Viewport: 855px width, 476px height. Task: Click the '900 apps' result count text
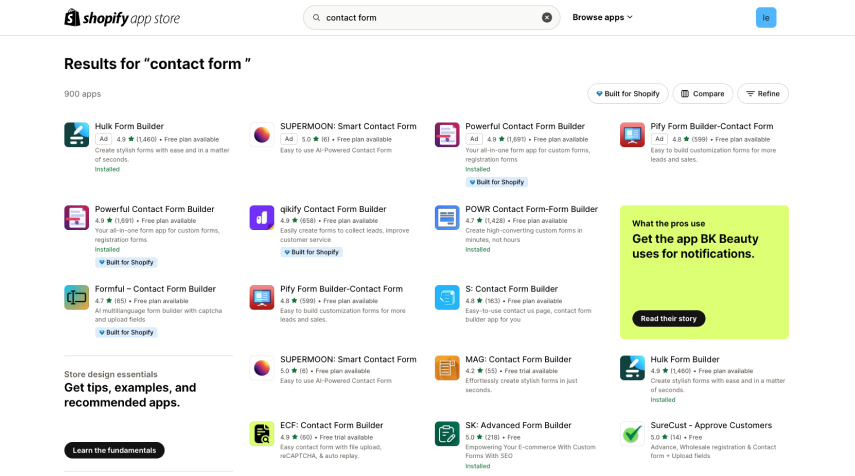coord(83,94)
